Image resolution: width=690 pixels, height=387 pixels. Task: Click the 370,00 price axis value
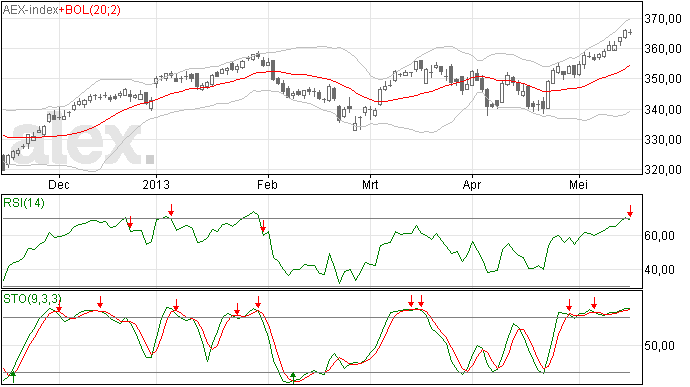click(663, 19)
